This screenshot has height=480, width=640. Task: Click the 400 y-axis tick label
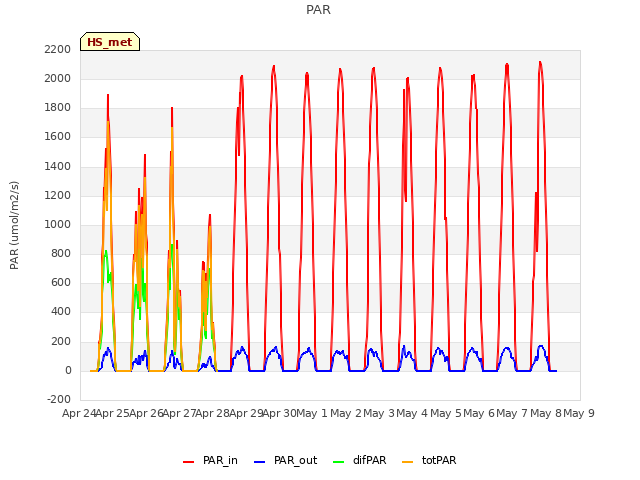[61, 312]
